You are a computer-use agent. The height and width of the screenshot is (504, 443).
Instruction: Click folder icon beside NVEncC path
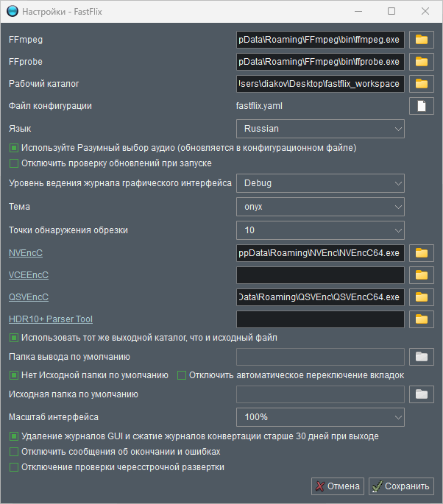(422, 253)
